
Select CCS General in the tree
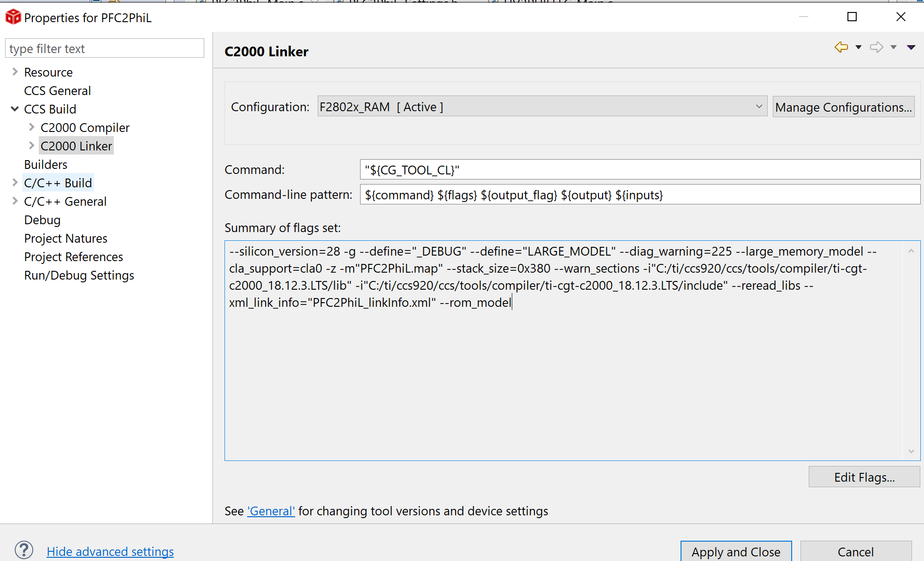pos(57,91)
